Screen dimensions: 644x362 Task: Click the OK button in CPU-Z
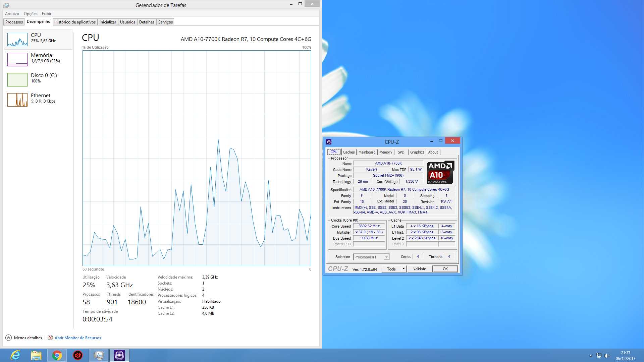click(x=445, y=269)
